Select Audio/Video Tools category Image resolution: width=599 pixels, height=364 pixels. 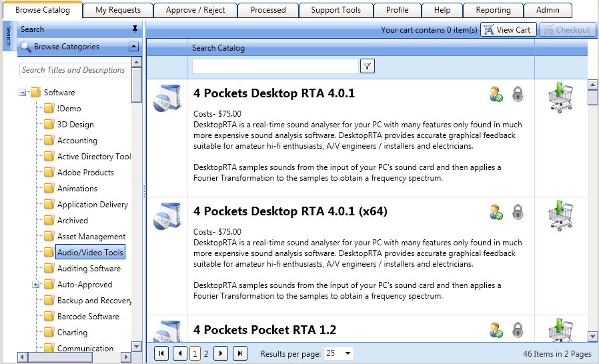point(90,253)
